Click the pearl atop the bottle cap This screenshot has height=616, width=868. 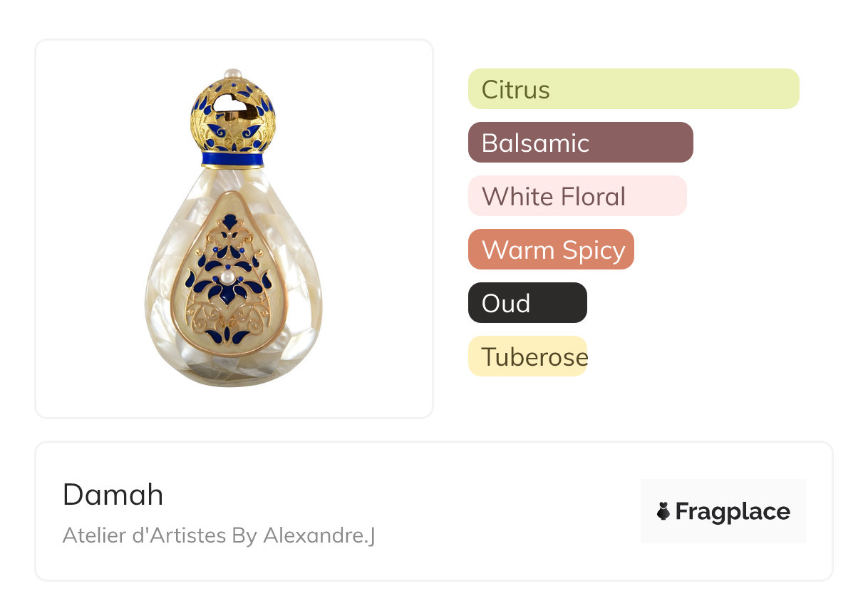pos(232,73)
